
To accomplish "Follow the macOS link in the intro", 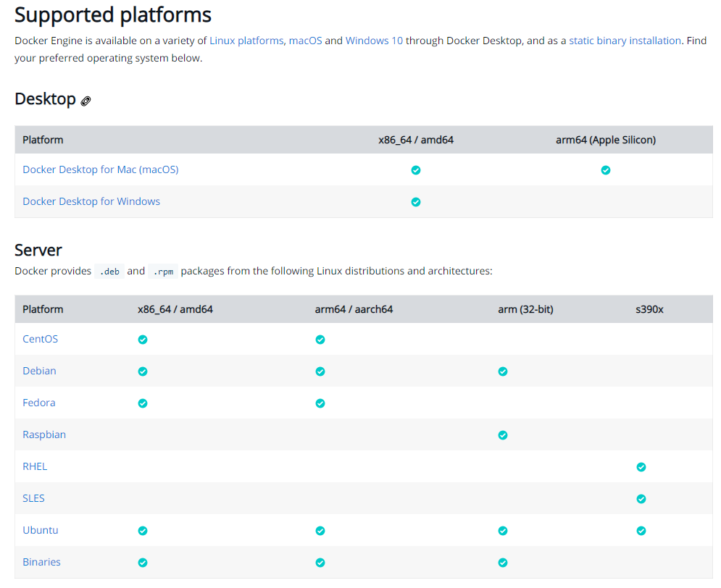I will click(x=305, y=41).
